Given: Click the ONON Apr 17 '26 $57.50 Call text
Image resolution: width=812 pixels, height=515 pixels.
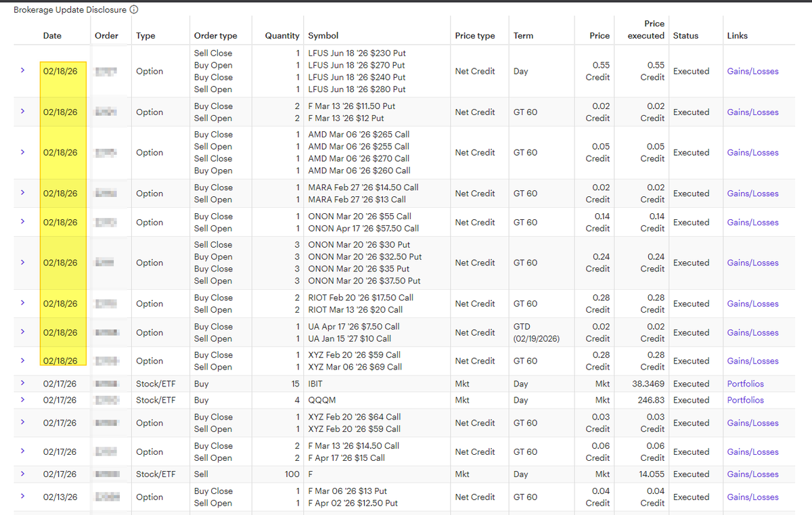Looking at the screenshot, I should [x=363, y=228].
